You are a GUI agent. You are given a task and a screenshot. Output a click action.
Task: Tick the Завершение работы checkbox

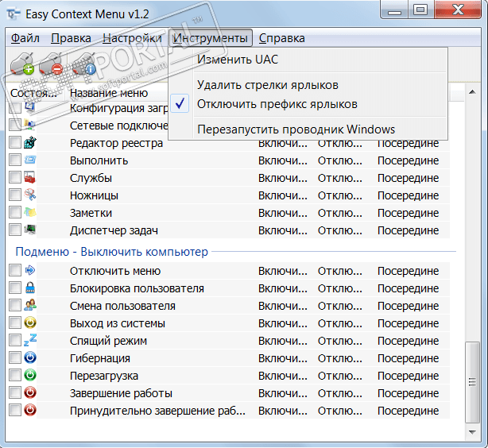coord(15,392)
